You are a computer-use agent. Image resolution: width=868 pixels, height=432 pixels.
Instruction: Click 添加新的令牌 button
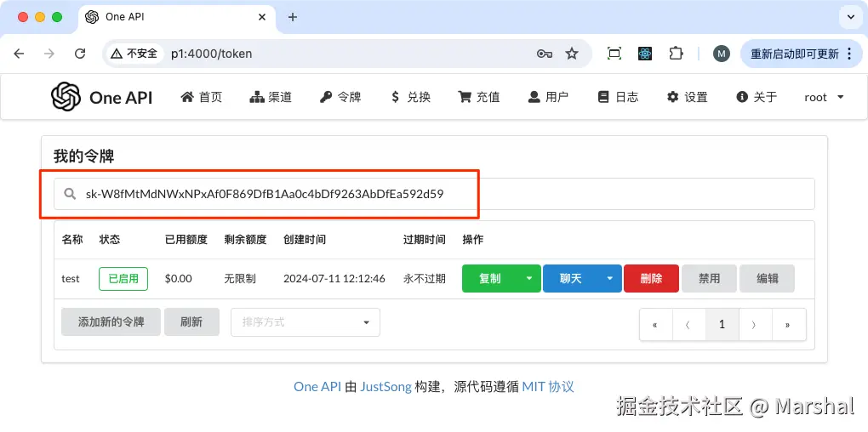point(111,322)
